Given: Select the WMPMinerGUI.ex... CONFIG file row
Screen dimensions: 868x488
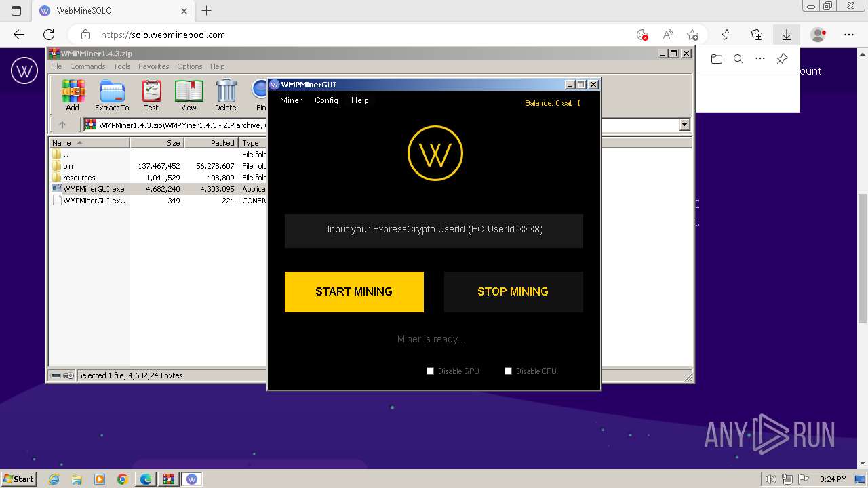Looking at the screenshot, I should 96,201.
